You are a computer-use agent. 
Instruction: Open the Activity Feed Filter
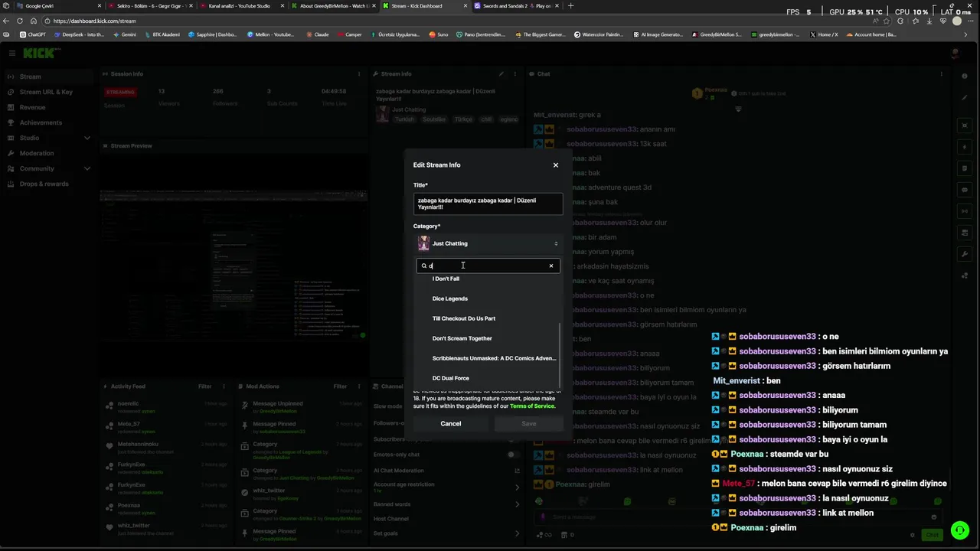point(205,386)
